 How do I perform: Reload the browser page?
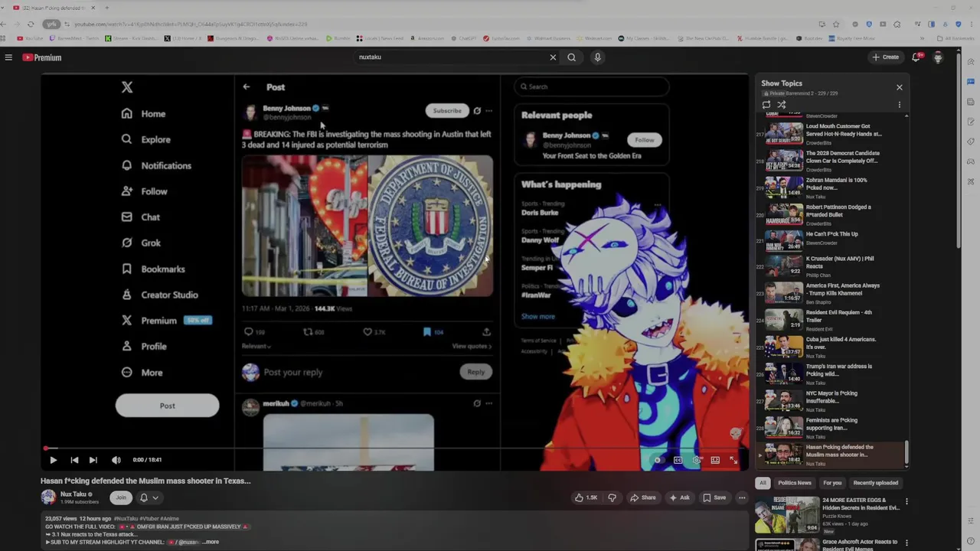pos(31,24)
